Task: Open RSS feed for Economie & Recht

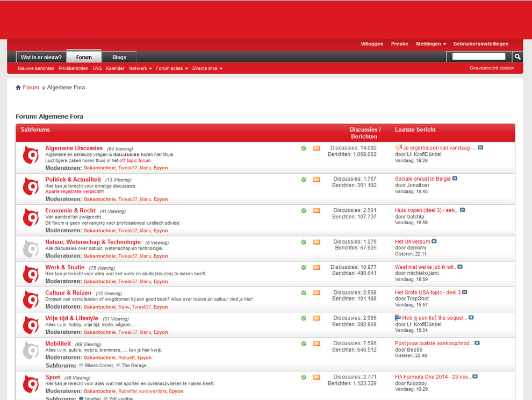Action: pos(317,211)
